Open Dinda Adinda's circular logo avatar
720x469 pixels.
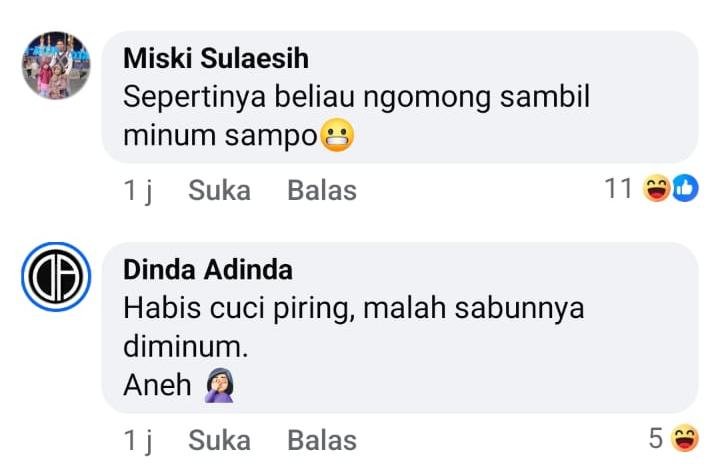56,277
